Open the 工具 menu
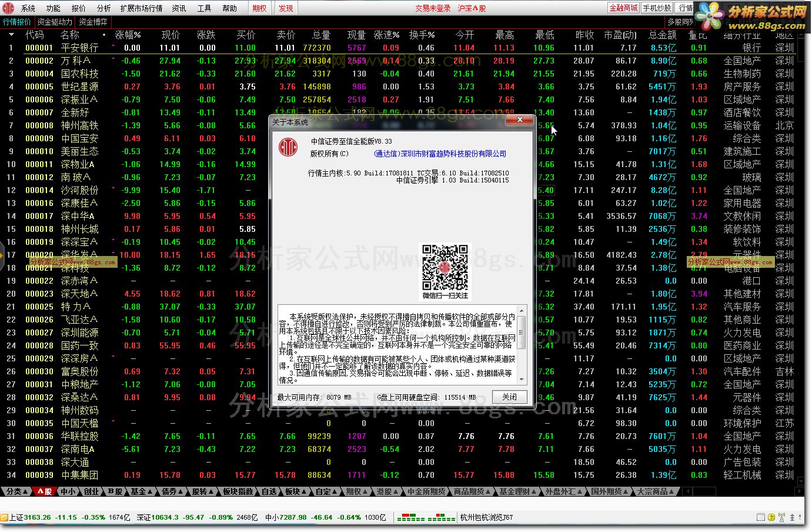 (x=204, y=8)
